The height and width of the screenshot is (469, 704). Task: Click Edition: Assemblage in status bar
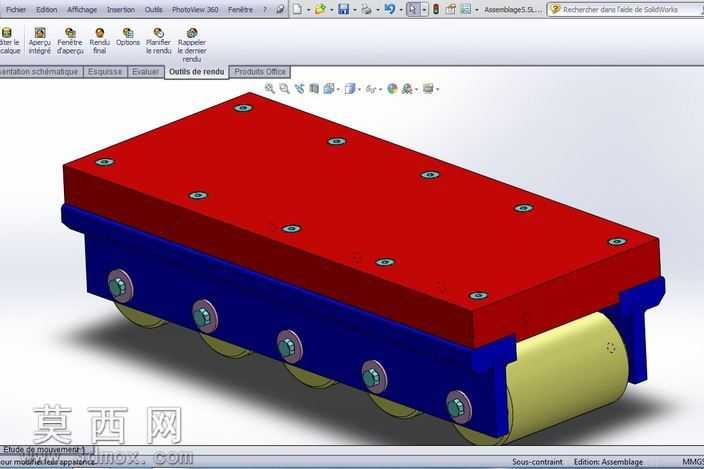608,462
